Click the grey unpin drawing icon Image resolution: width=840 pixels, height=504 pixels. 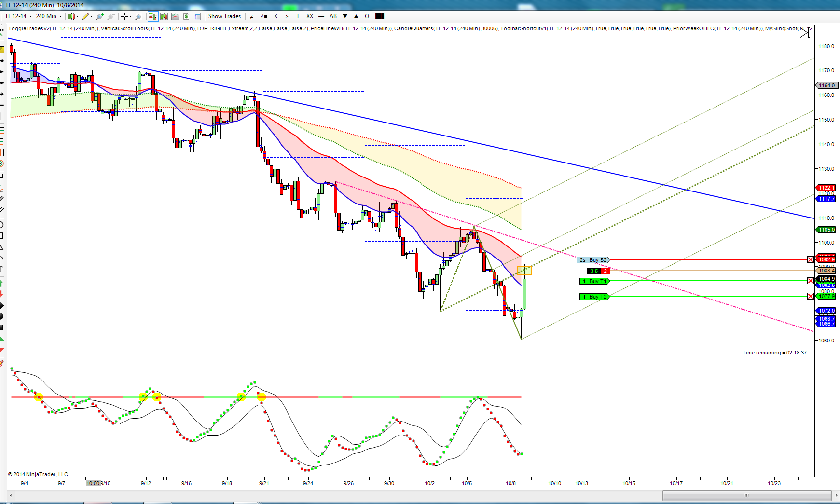(111, 16)
